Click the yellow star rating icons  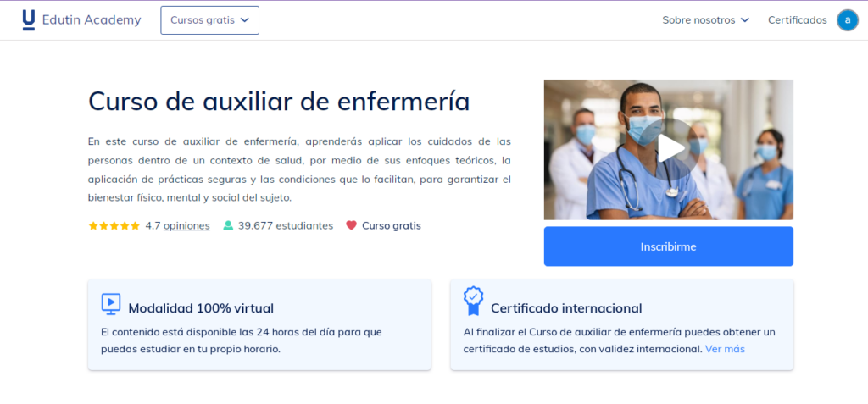[x=114, y=226]
